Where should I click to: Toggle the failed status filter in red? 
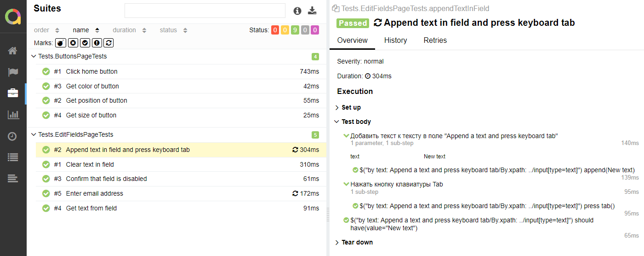coord(275,30)
